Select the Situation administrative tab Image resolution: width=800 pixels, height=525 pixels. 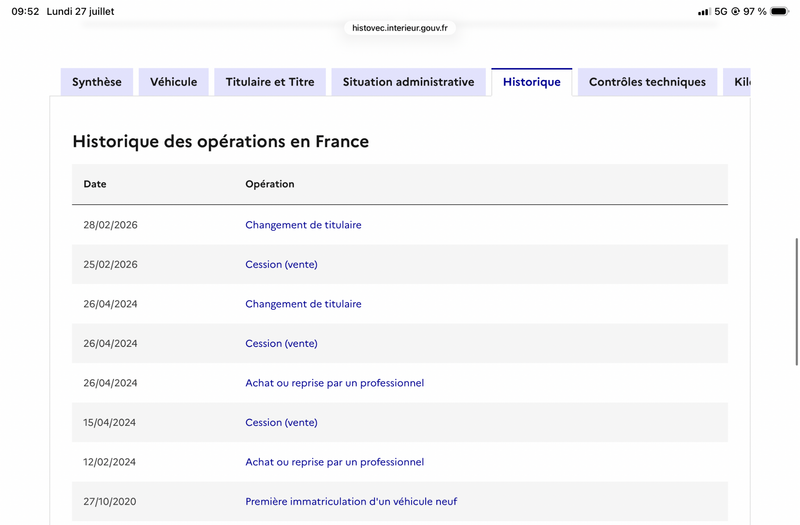click(409, 82)
